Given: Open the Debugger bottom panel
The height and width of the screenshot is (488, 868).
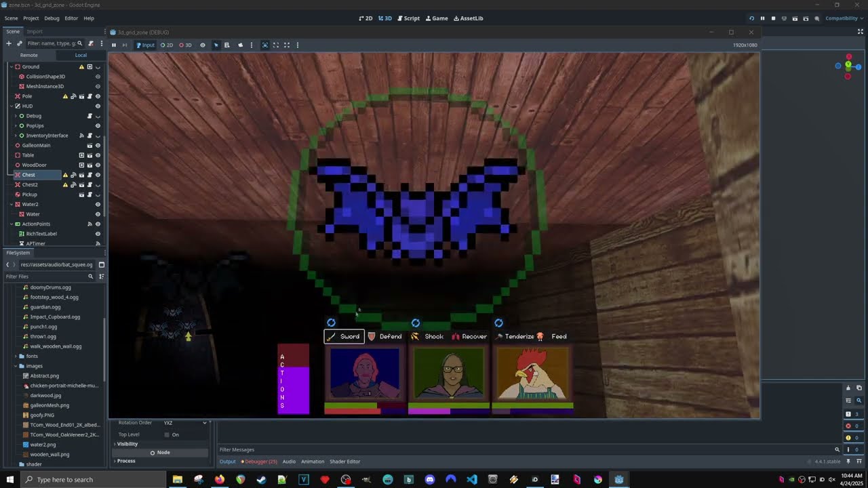Looking at the screenshot, I should pyautogui.click(x=260, y=462).
